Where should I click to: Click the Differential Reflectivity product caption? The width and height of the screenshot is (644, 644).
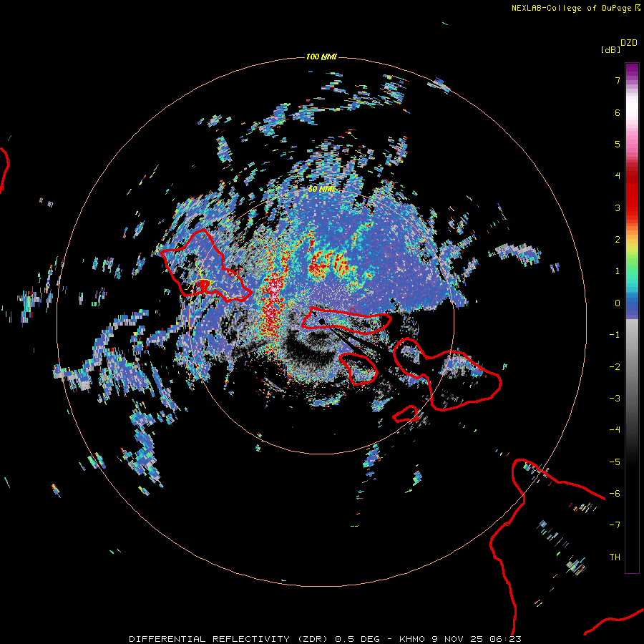[325, 639]
